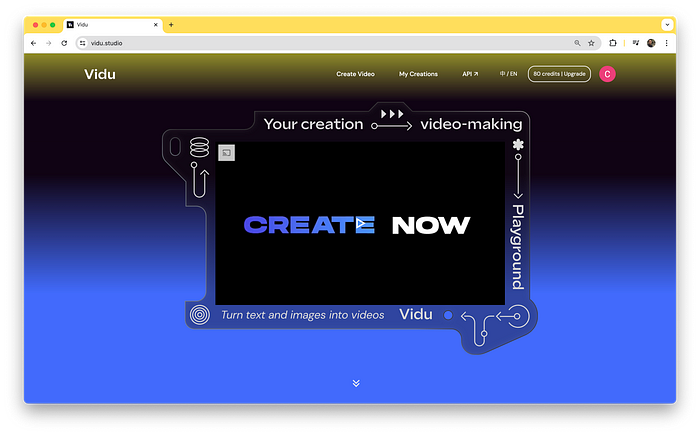Open the pink C user avatar
The height and width of the screenshot is (435, 700).
pos(607,74)
